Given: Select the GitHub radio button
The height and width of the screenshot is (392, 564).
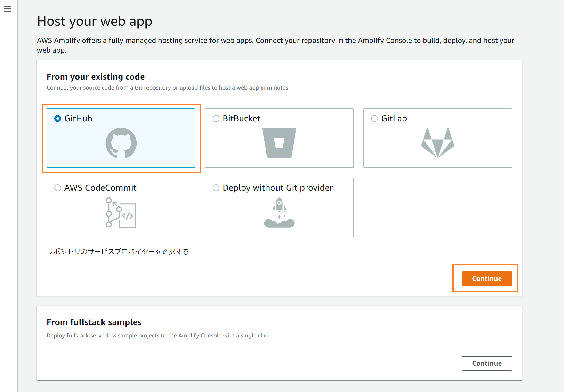Looking at the screenshot, I should click(x=58, y=118).
